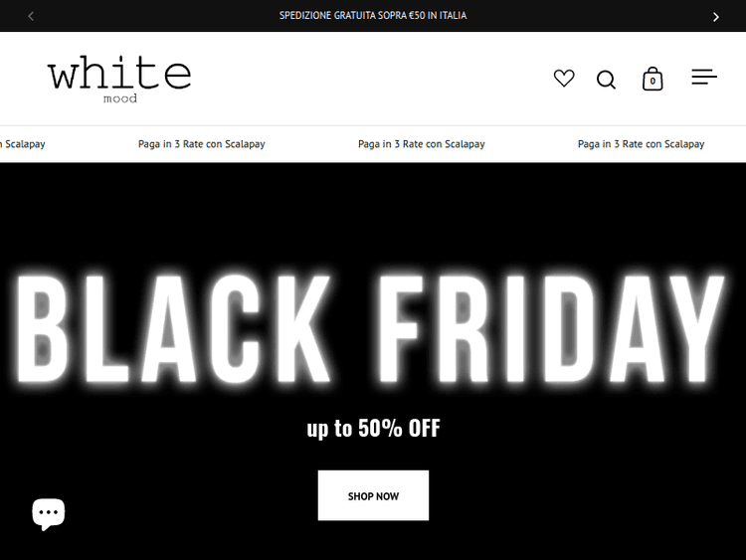Open the wishlist heart icon
746x560 pixels.
tap(564, 79)
